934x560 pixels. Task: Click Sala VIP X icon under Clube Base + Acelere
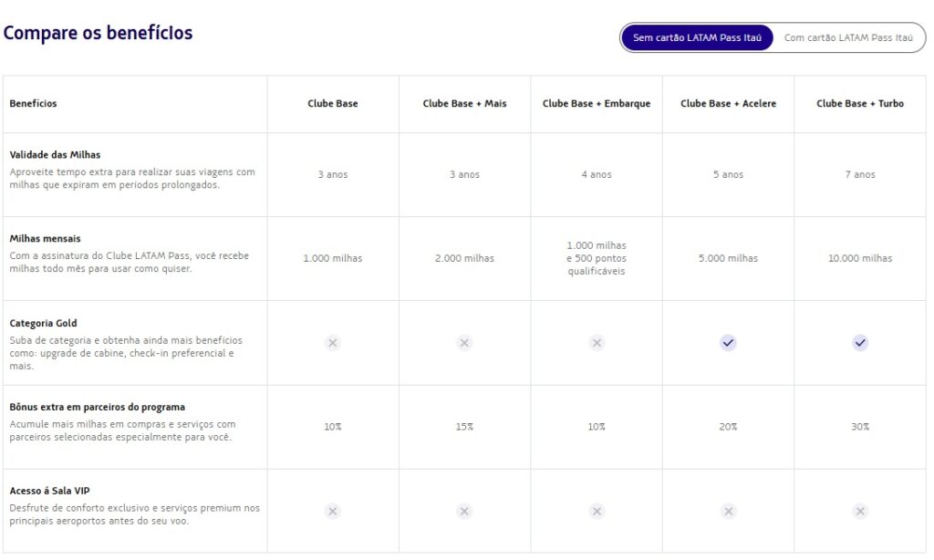[728, 512]
